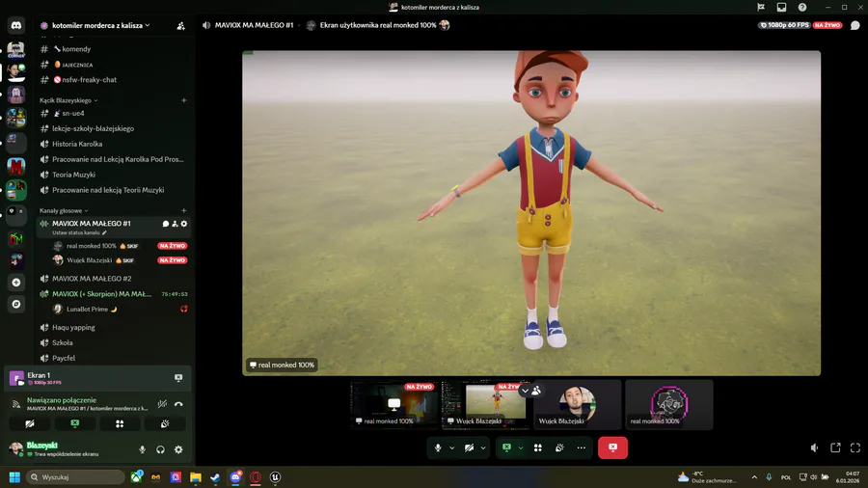
Task: Show the voice channel chat bubble top right
Action: tap(854, 25)
